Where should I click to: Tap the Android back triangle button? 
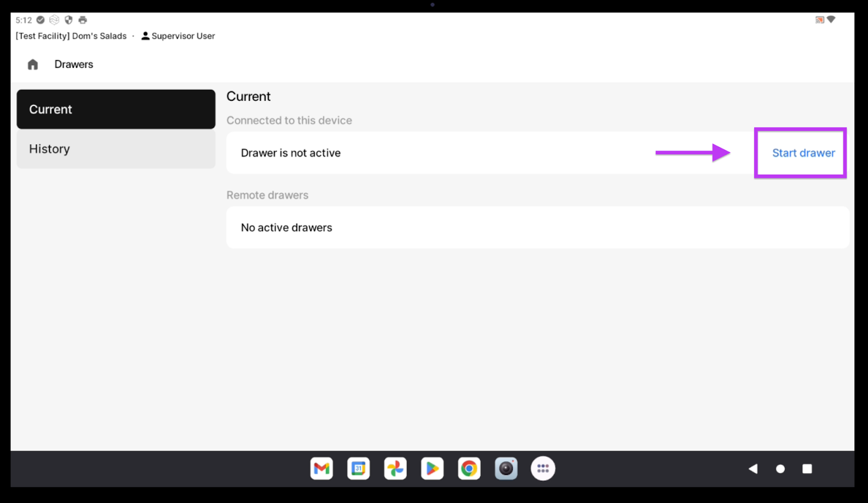pyautogui.click(x=753, y=469)
